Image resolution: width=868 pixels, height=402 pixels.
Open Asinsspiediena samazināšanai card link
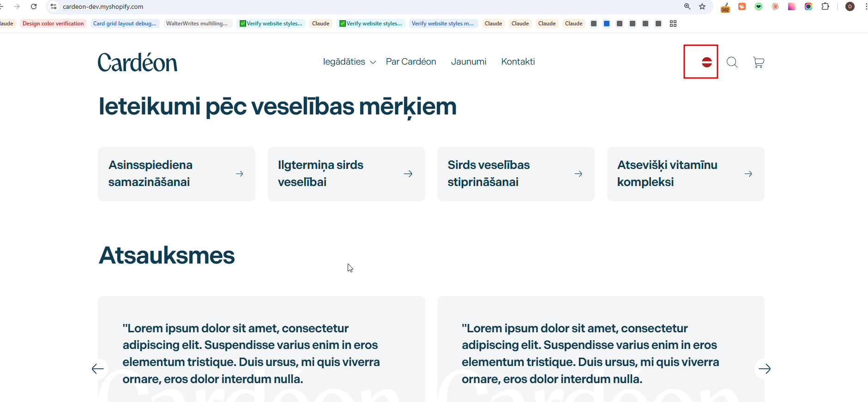tap(176, 174)
